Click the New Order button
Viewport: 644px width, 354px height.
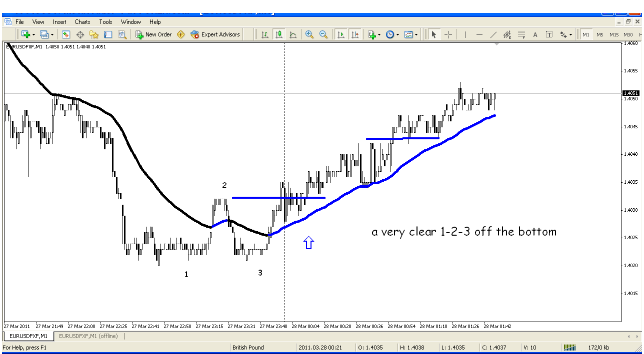coord(153,34)
